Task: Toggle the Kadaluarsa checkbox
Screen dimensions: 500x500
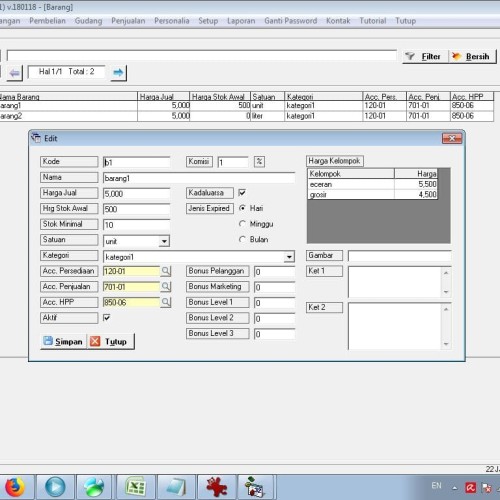Action: click(x=242, y=193)
